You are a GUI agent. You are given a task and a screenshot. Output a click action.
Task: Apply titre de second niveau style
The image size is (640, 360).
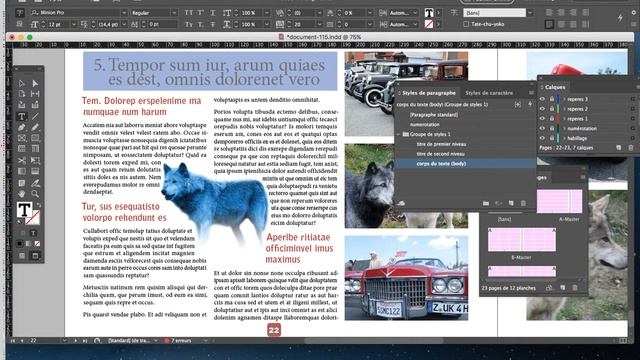click(x=440, y=154)
